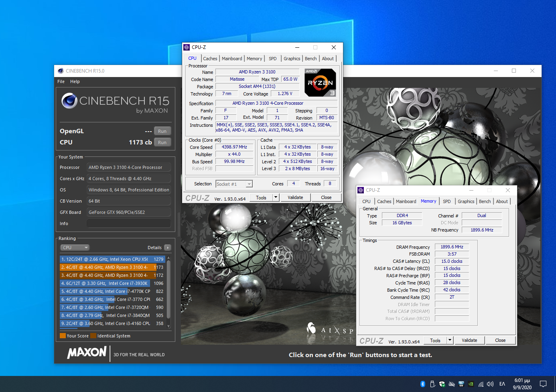
Task: Switch to Graphics tab in front CPU-Z window
Action: (x=292, y=59)
